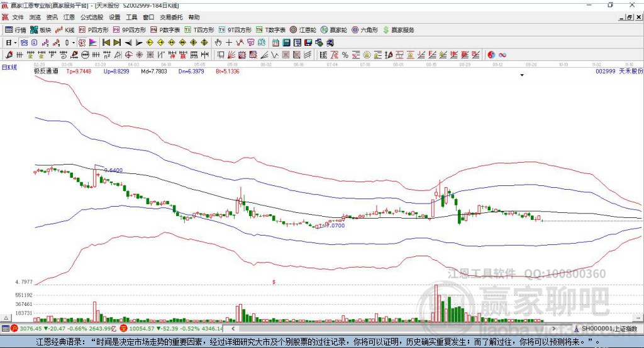Open the calculator icon
Viewport: 644px width, 348px height.
286,43
